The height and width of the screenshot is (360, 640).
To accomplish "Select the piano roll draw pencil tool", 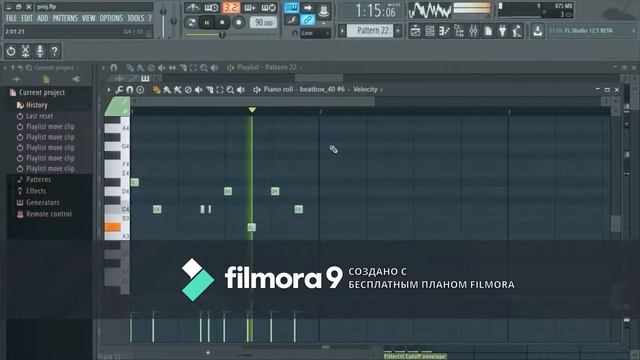I will (x=156, y=89).
